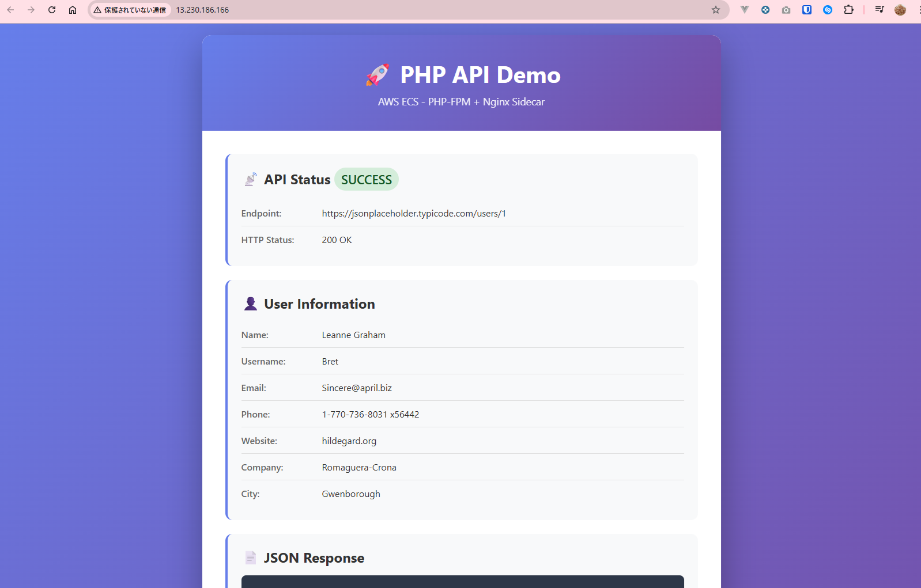Image resolution: width=921 pixels, height=588 pixels.
Task: Click the JSON Response section heading
Action: (x=314, y=558)
